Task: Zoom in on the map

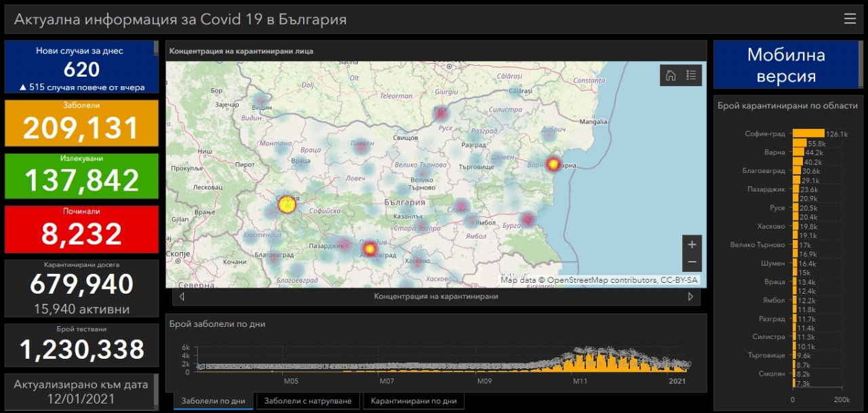Action: coord(692,245)
